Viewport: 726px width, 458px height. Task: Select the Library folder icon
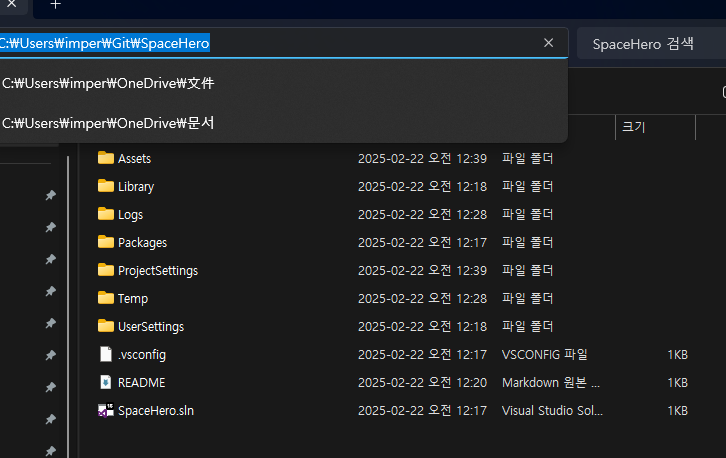click(106, 186)
